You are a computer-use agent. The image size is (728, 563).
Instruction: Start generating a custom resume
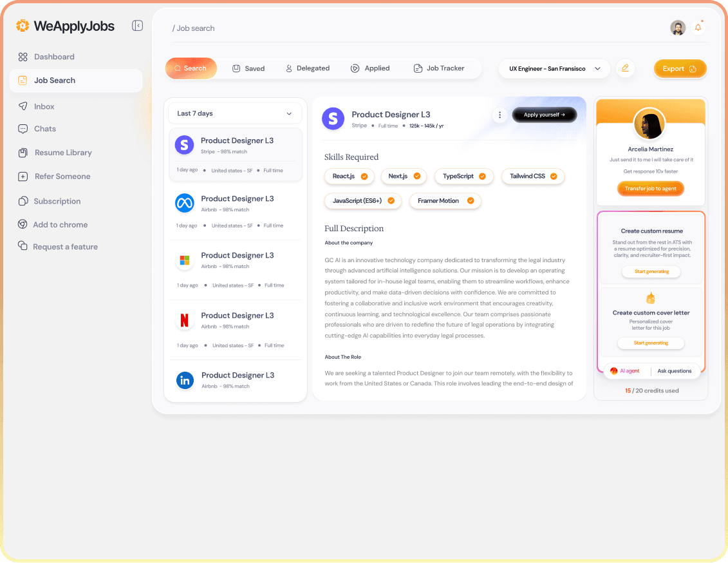click(x=651, y=272)
